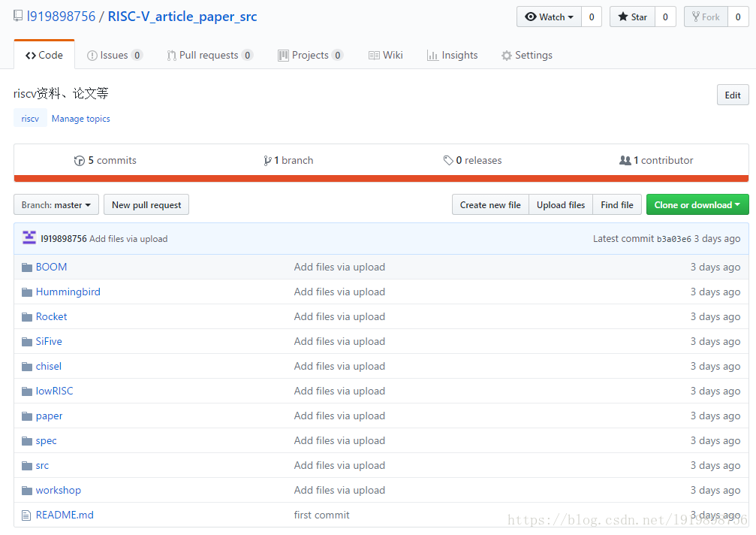756x535 pixels.
Task: Open the l919898756 owner link
Action: (x=62, y=17)
